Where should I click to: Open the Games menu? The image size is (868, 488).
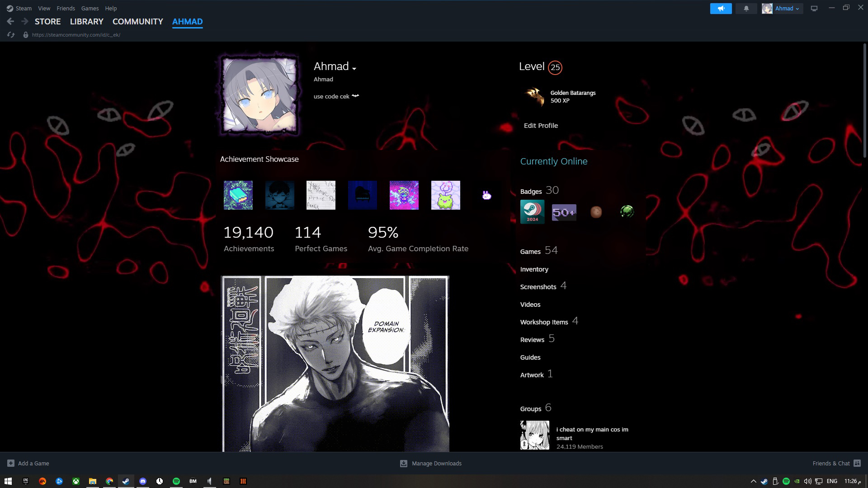pos(90,8)
